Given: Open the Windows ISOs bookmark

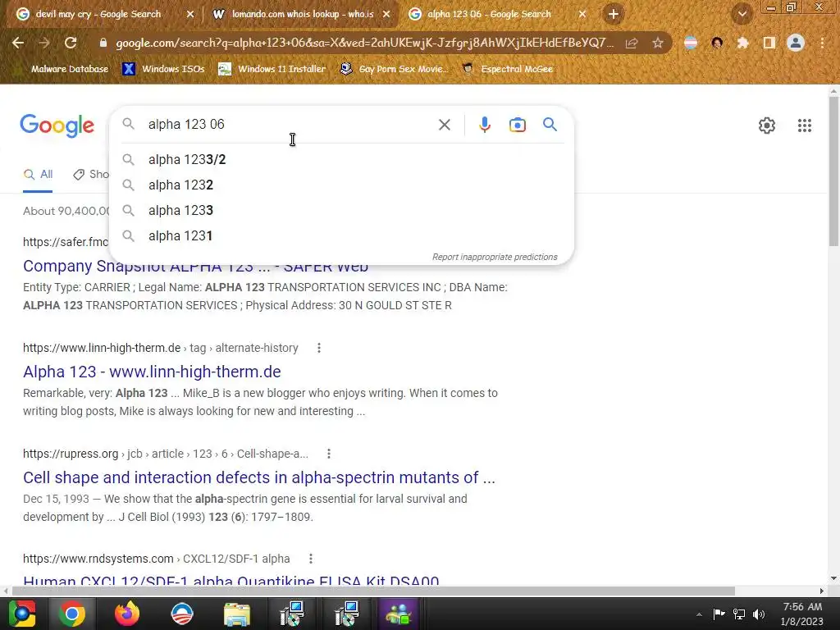Looking at the screenshot, I should click(x=163, y=69).
